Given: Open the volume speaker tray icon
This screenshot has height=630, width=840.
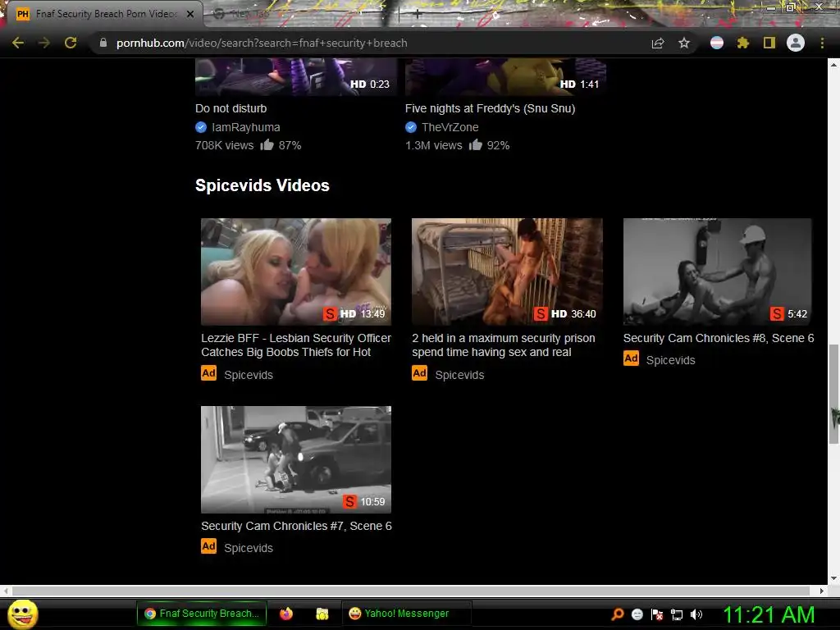Looking at the screenshot, I should 696,614.
